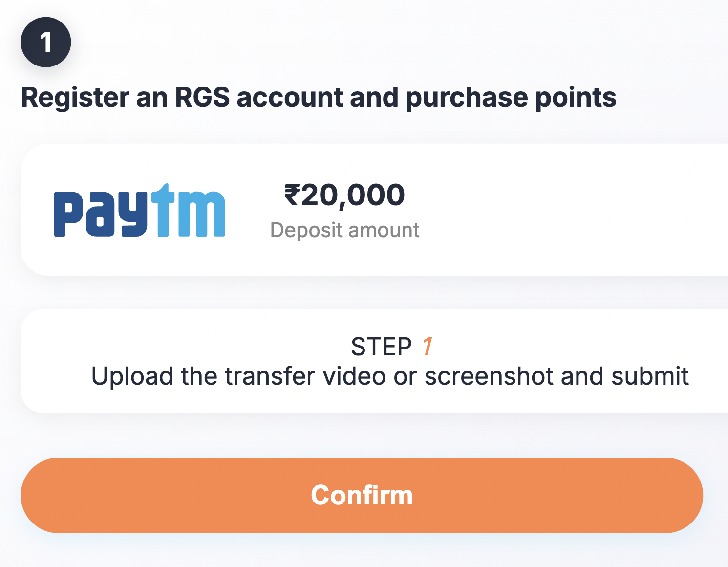Click the "Register an RGS account" heading
Viewport: 728px width, 567px height.
point(319,97)
